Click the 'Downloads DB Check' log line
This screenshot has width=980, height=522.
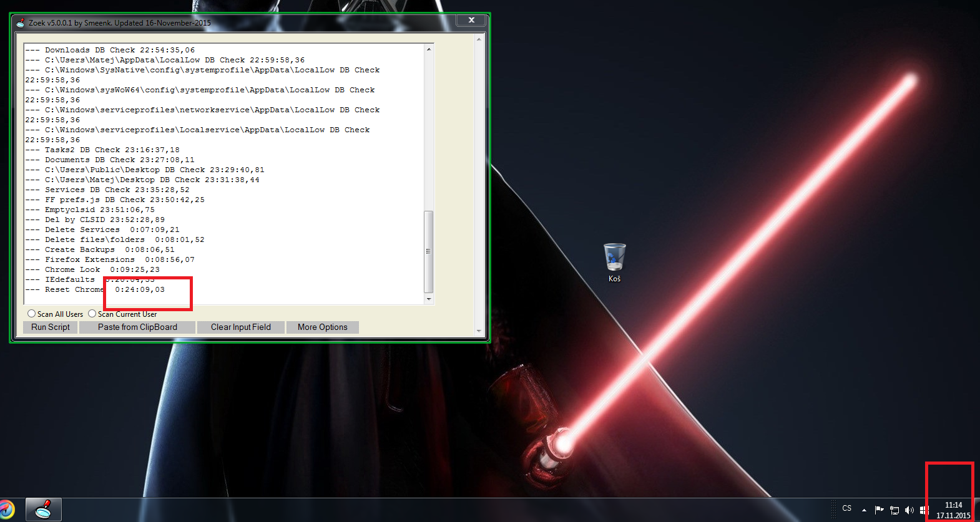[x=110, y=50]
